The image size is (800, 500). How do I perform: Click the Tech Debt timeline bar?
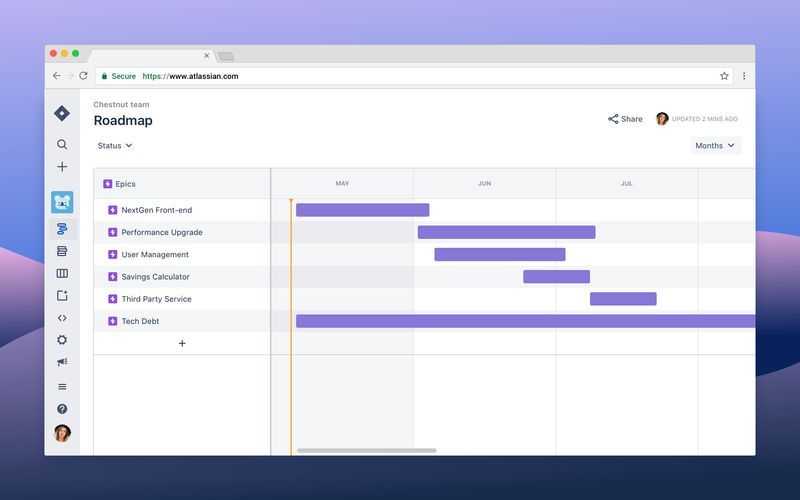click(x=526, y=321)
